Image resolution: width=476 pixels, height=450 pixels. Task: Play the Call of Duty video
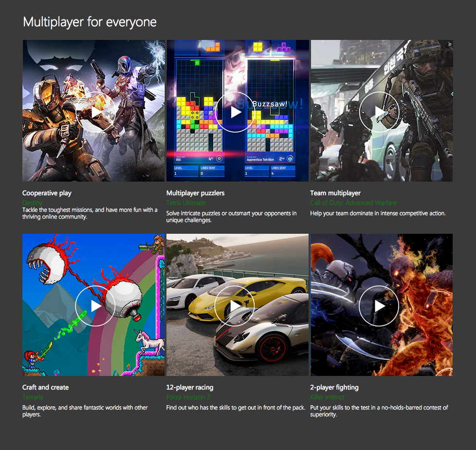click(379, 112)
